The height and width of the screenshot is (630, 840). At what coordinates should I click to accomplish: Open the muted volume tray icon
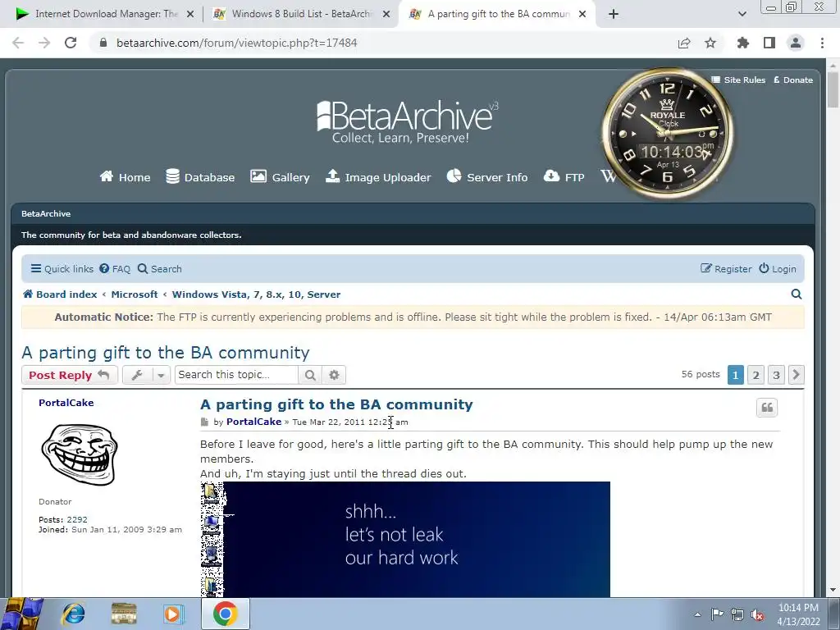757,615
